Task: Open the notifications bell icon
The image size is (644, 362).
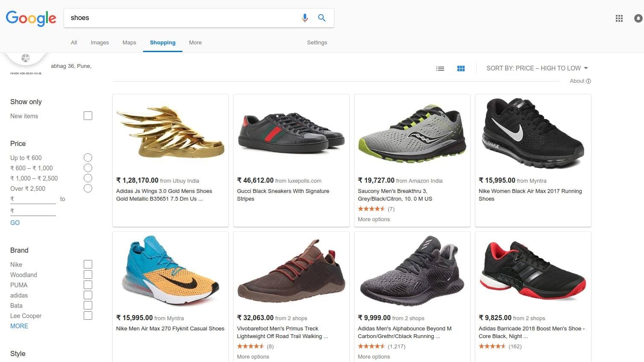Action: pyautogui.click(x=638, y=18)
